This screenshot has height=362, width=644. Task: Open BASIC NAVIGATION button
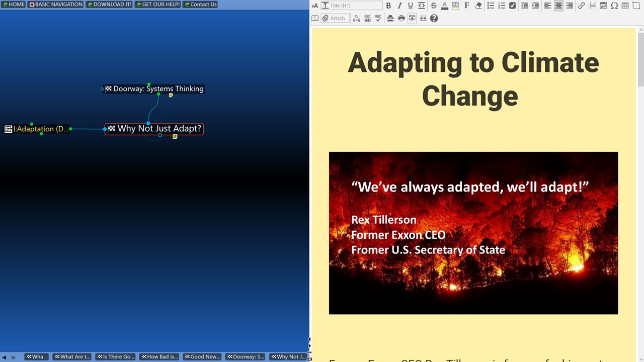(55, 5)
